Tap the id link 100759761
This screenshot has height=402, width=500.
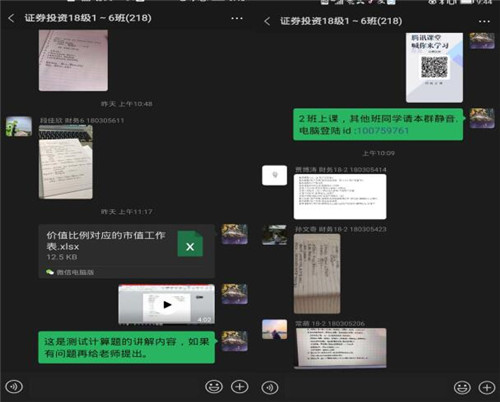tap(383, 130)
